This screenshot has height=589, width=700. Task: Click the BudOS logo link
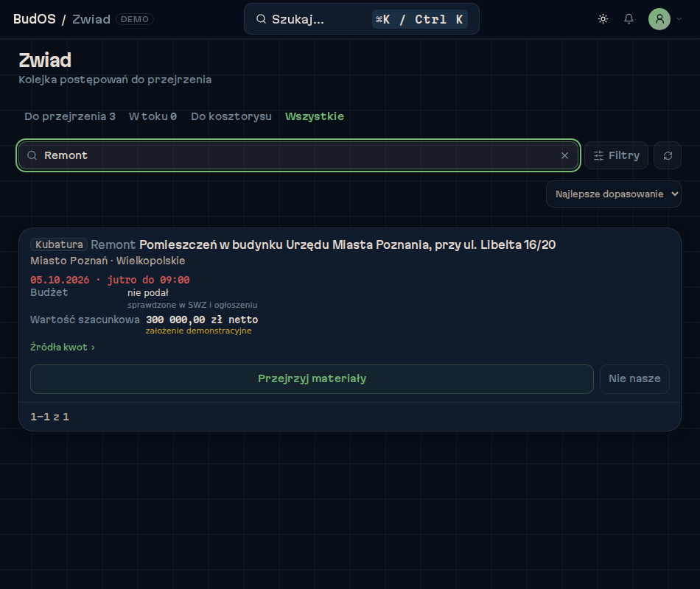pyautogui.click(x=35, y=19)
